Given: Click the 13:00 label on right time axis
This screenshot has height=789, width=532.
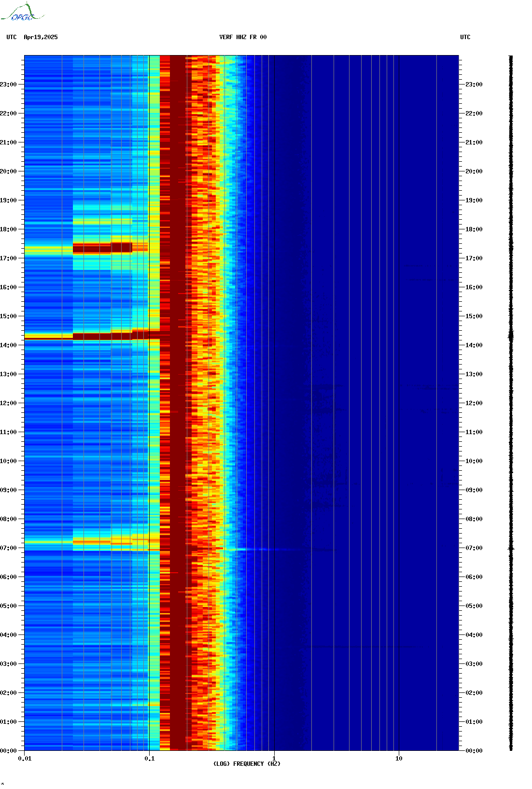Looking at the screenshot, I should tap(474, 374).
